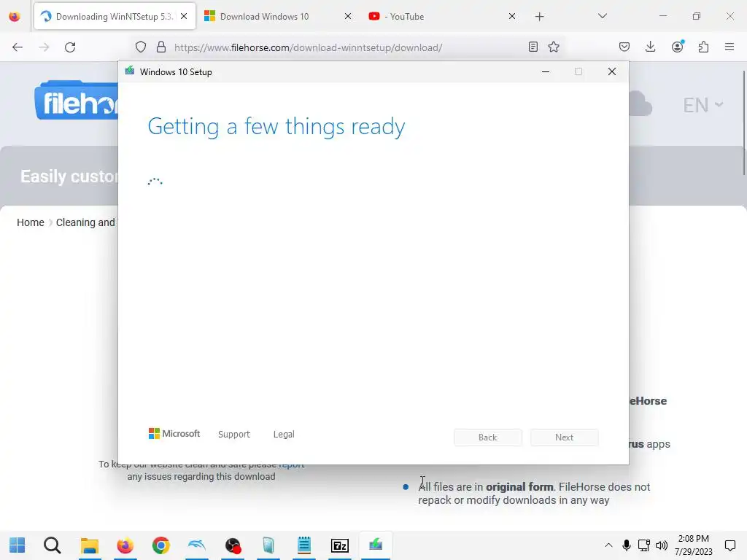Open Firefox account icon
The image size is (747, 560).
pos(677,46)
